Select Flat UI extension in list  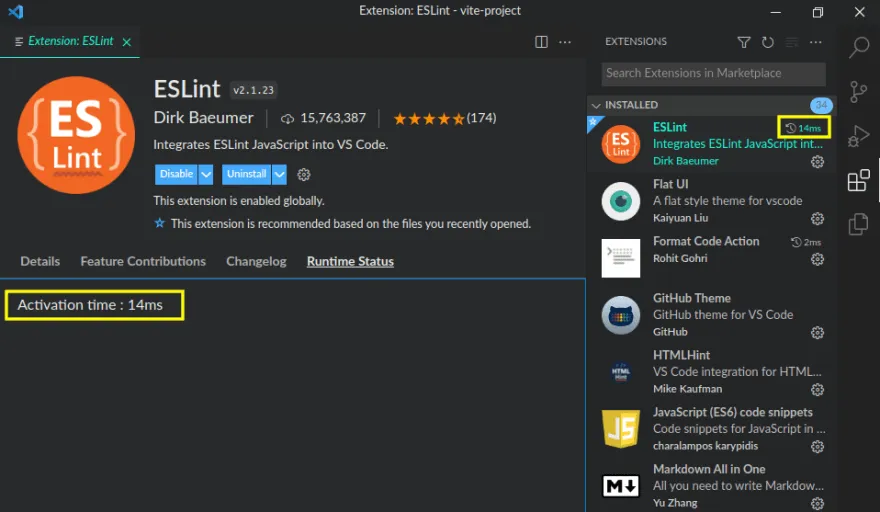(x=712, y=201)
